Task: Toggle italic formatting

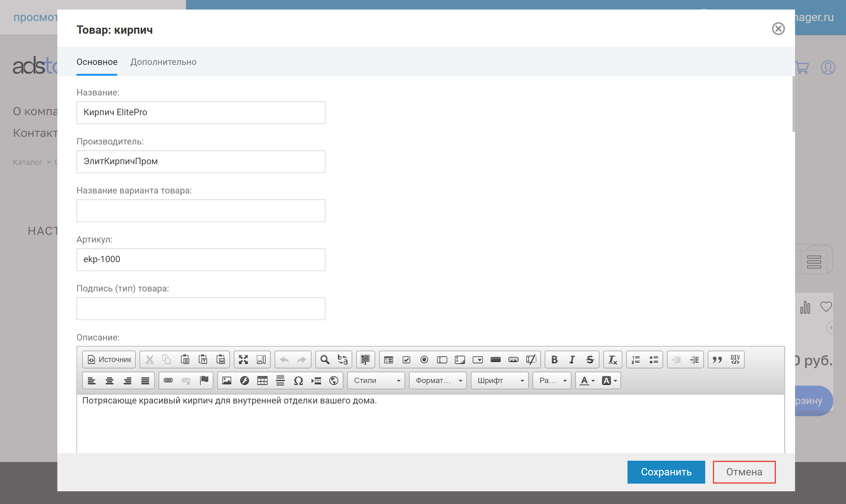Action: (572, 359)
